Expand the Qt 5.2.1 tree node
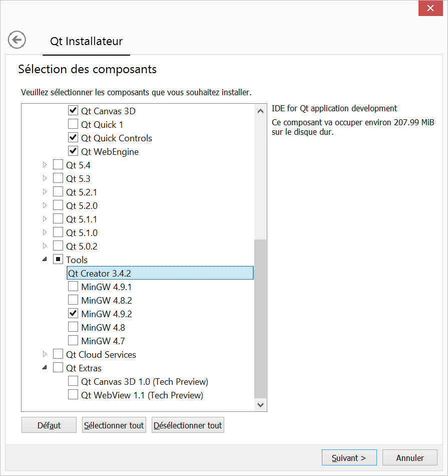Screen dimensions: 448x476 [45, 192]
